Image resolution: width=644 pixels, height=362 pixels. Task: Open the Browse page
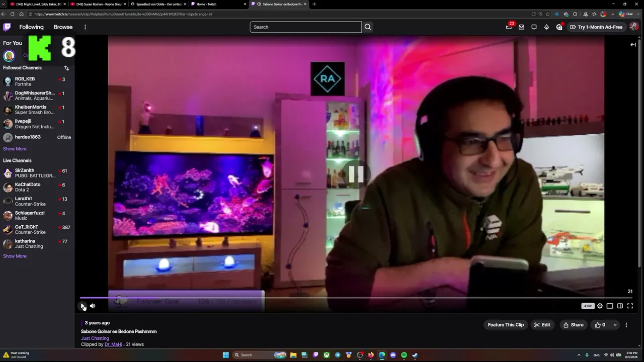(63, 27)
